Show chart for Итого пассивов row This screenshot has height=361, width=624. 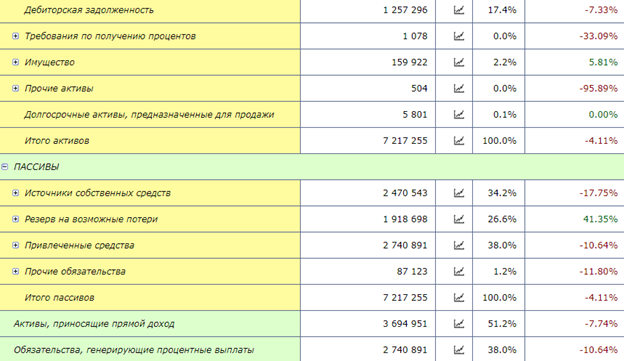pyautogui.click(x=459, y=297)
